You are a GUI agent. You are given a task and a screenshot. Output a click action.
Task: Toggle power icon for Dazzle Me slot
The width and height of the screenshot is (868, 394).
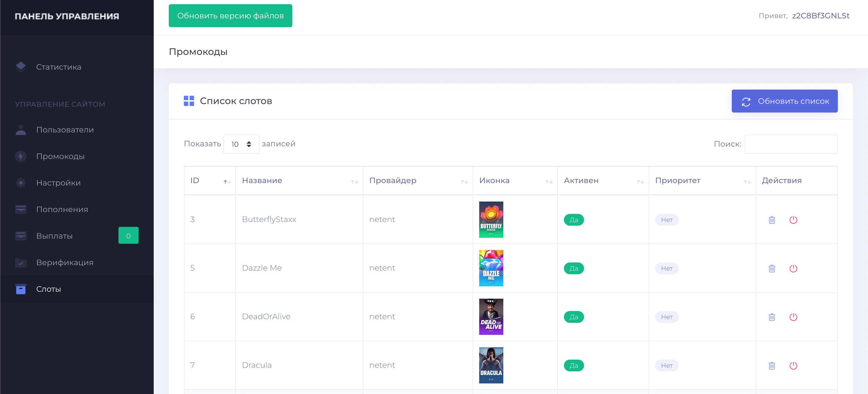[793, 268]
